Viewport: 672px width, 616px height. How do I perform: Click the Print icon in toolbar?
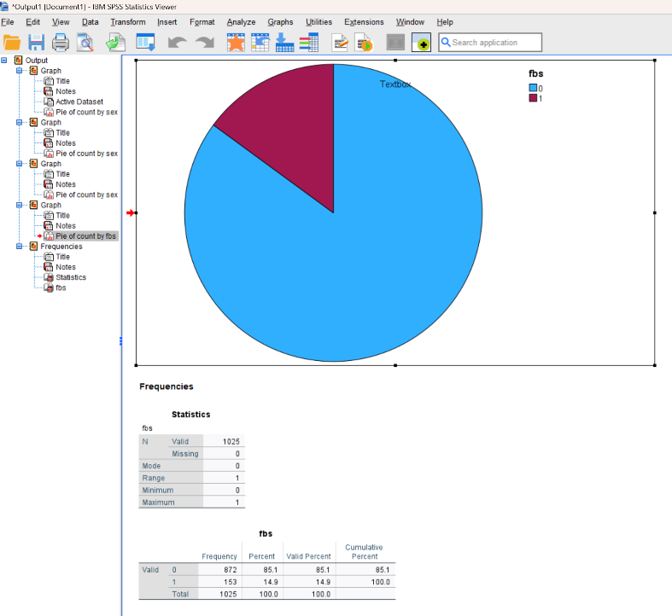pyautogui.click(x=61, y=43)
